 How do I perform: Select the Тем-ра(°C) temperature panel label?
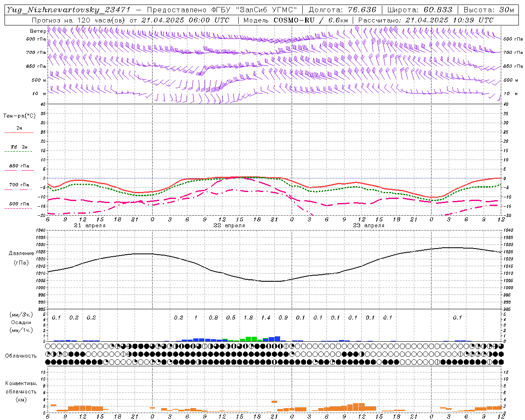tap(19, 116)
